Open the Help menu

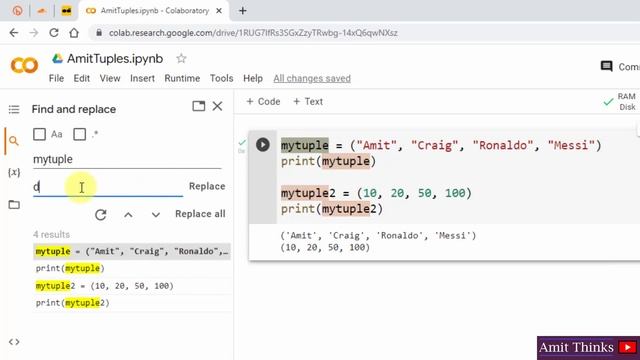click(253, 78)
